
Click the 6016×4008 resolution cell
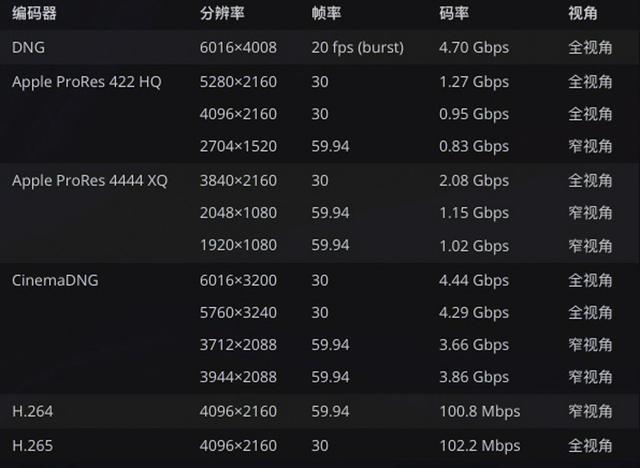pos(238,47)
